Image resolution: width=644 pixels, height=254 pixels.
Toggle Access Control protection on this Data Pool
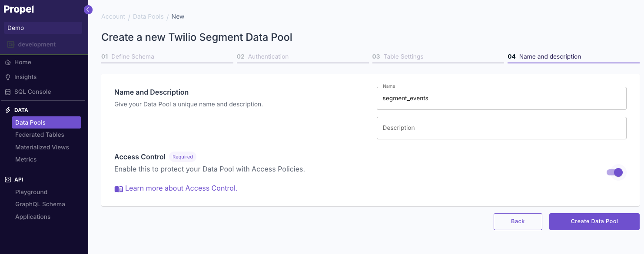[x=614, y=172]
